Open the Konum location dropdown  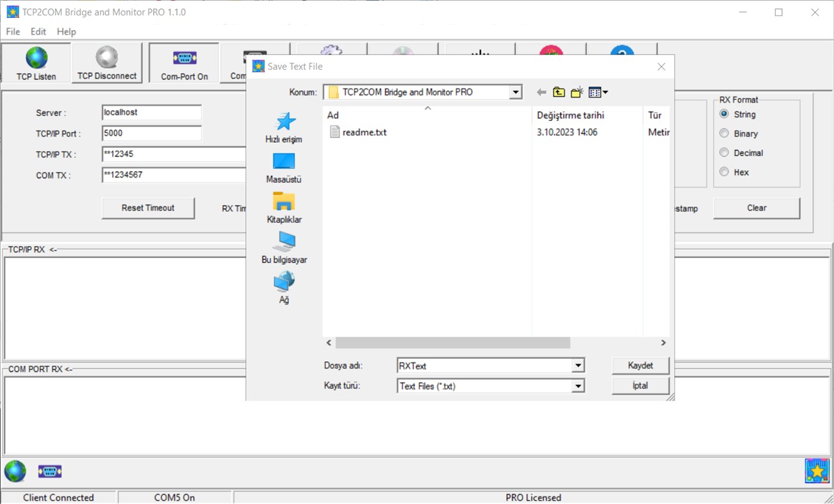tap(516, 92)
